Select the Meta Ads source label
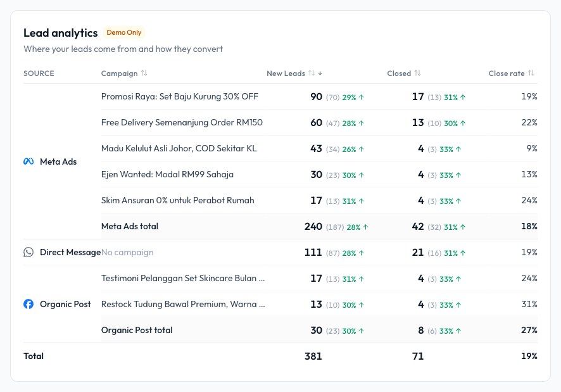This screenshot has width=561, height=392. 58,162
